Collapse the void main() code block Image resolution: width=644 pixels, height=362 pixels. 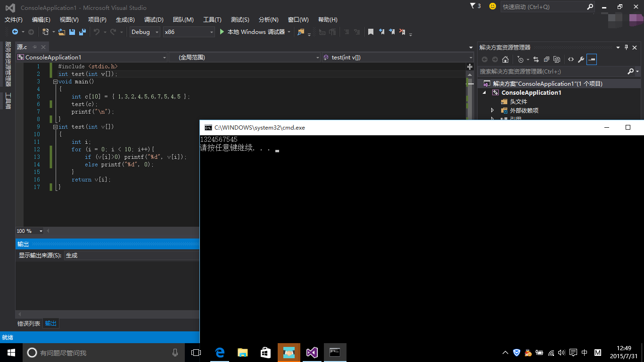coord(55,82)
